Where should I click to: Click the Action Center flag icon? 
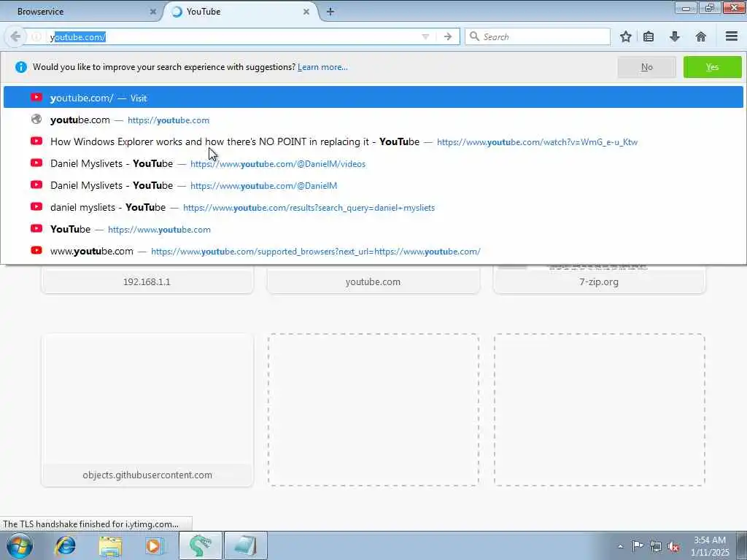(638, 545)
